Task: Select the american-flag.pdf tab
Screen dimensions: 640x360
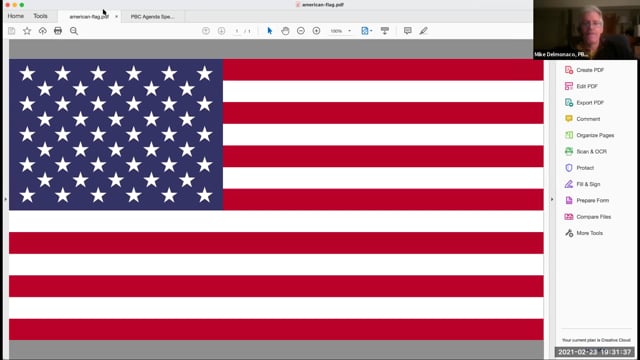Action: (x=89, y=17)
